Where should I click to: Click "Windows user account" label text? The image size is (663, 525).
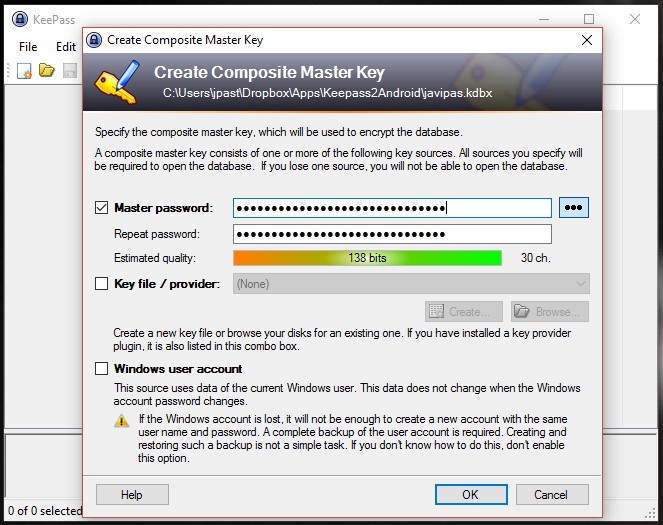tap(178, 369)
